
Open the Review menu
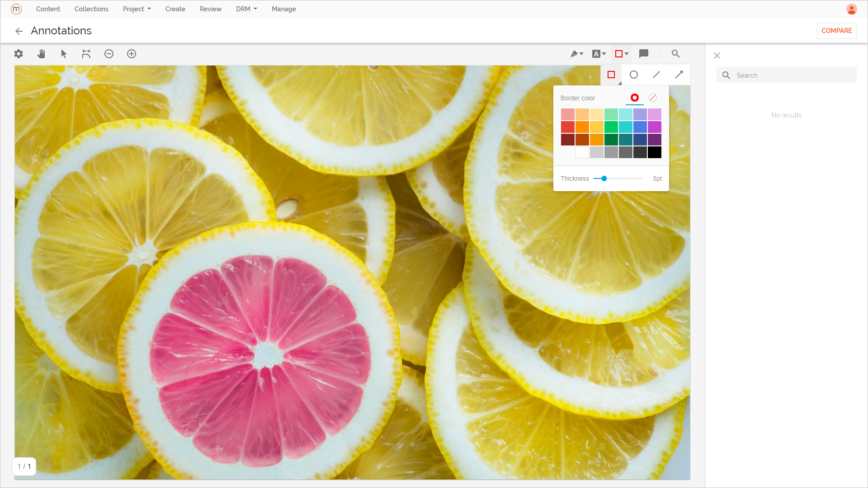pyautogui.click(x=211, y=9)
